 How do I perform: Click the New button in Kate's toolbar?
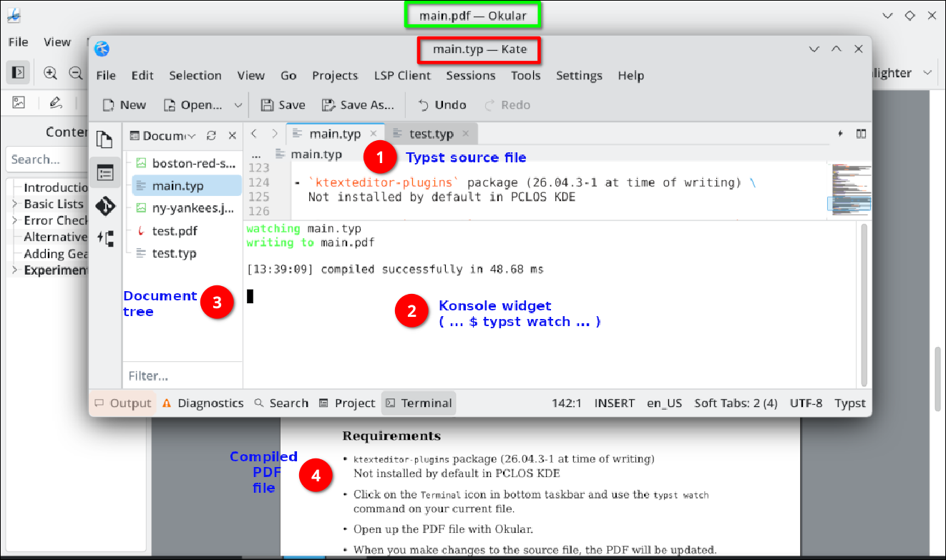[125, 105]
